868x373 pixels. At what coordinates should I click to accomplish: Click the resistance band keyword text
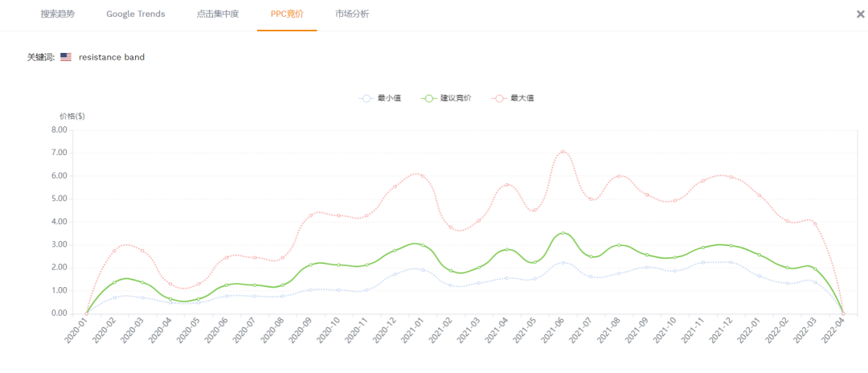112,57
